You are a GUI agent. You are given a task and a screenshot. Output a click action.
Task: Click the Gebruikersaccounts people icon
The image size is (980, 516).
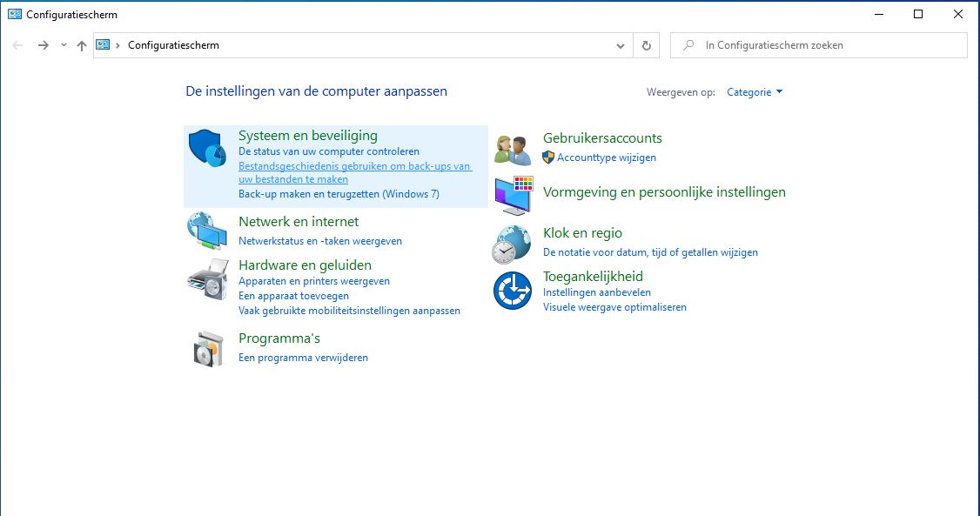point(513,150)
